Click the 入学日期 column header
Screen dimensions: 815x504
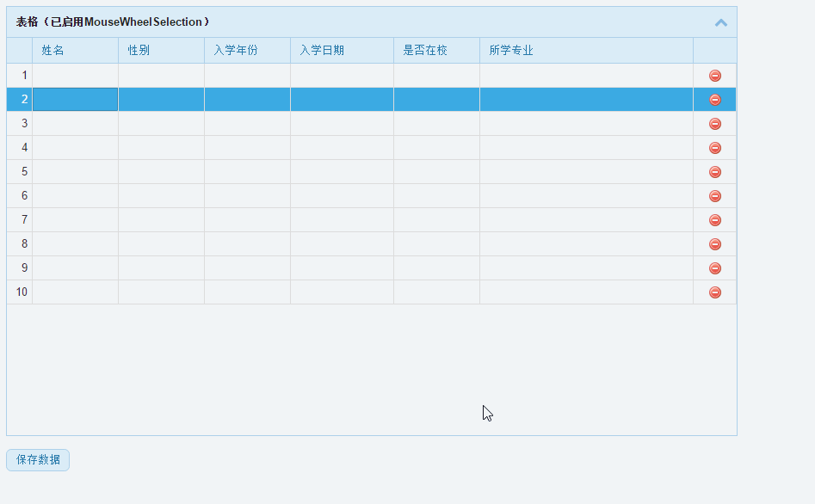pyautogui.click(x=342, y=51)
